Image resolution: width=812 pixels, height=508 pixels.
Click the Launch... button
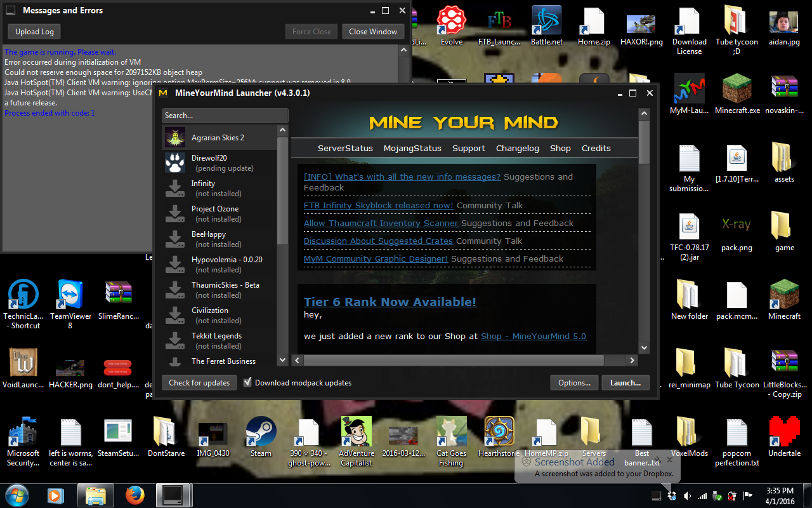pos(625,383)
